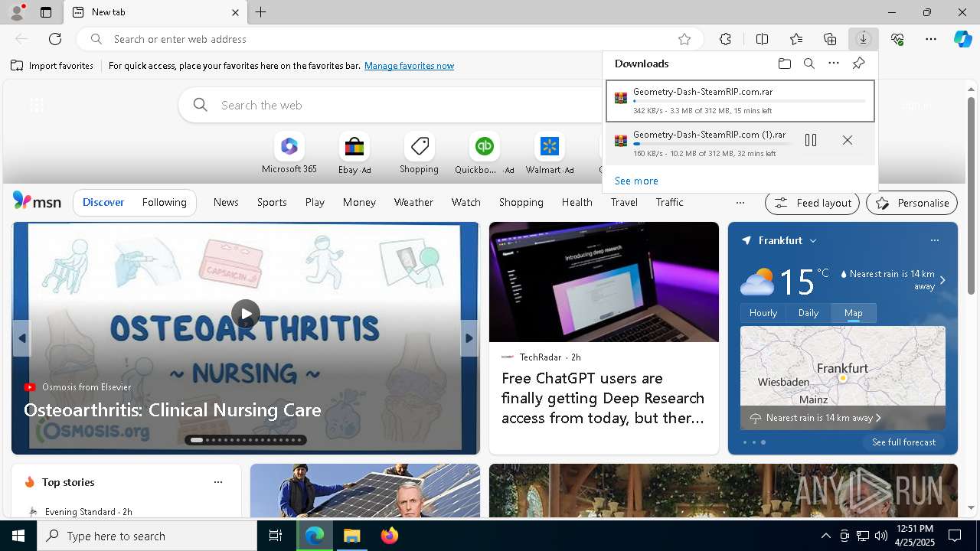Open Browser essentials icon
The width and height of the screenshot is (980, 551).
897,39
